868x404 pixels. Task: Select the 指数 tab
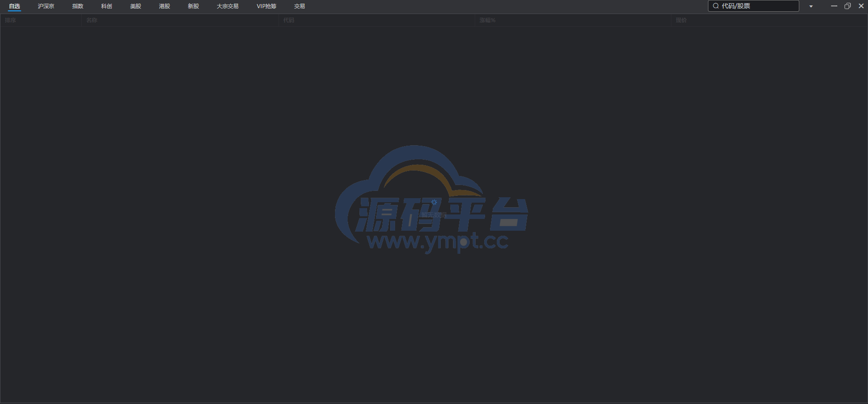point(78,6)
